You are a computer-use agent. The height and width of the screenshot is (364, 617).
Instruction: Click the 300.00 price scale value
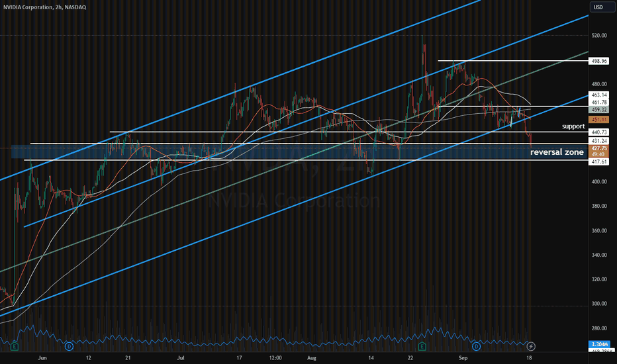coord(599,304)
